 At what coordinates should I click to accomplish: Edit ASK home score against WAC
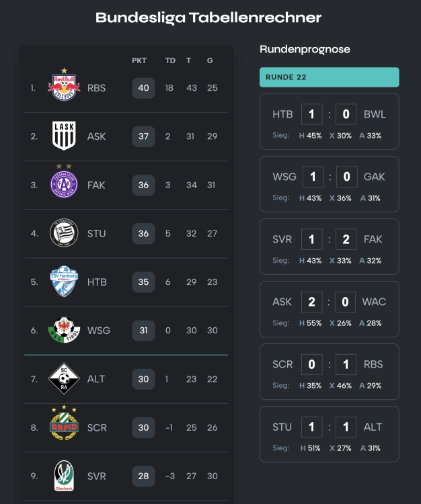tap(311, 302)
